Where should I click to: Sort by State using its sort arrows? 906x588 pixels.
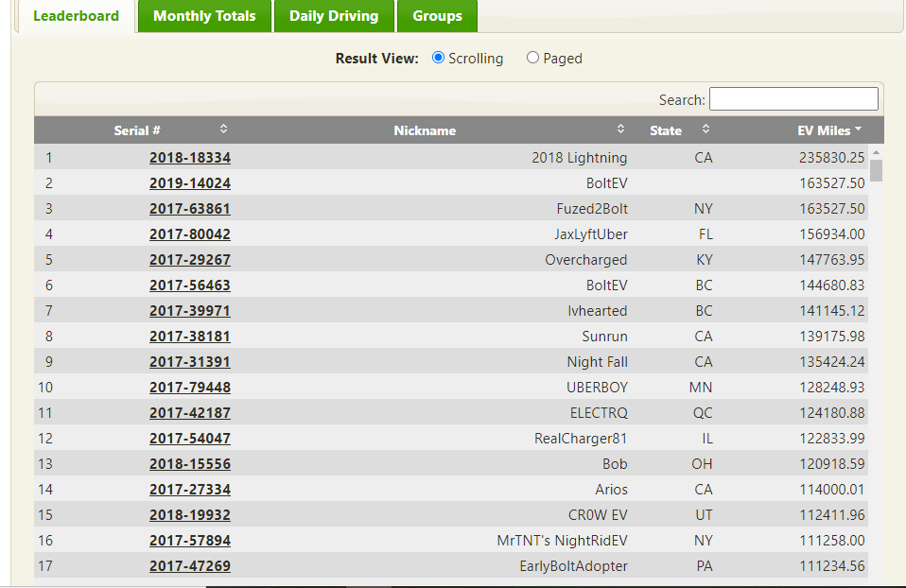(x=706, y=130)
